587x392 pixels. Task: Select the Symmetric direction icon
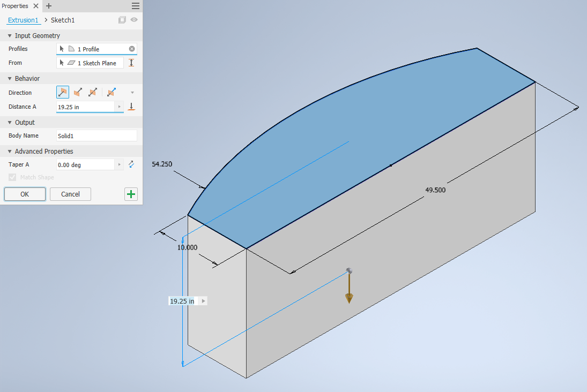coord(93,92)
